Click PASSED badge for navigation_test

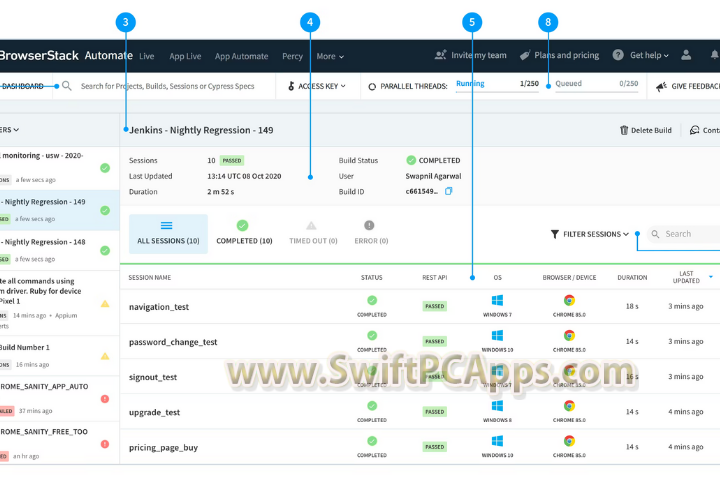tap(434, 306)
